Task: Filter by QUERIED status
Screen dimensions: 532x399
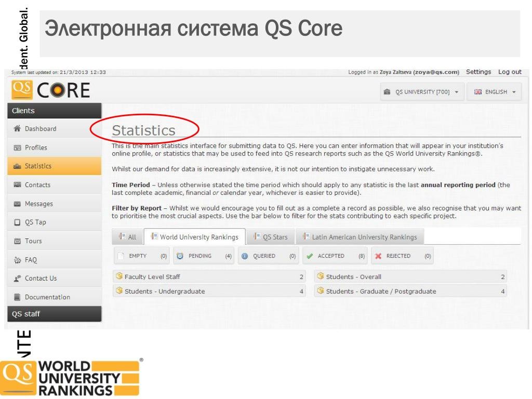Action: (268, 256)
